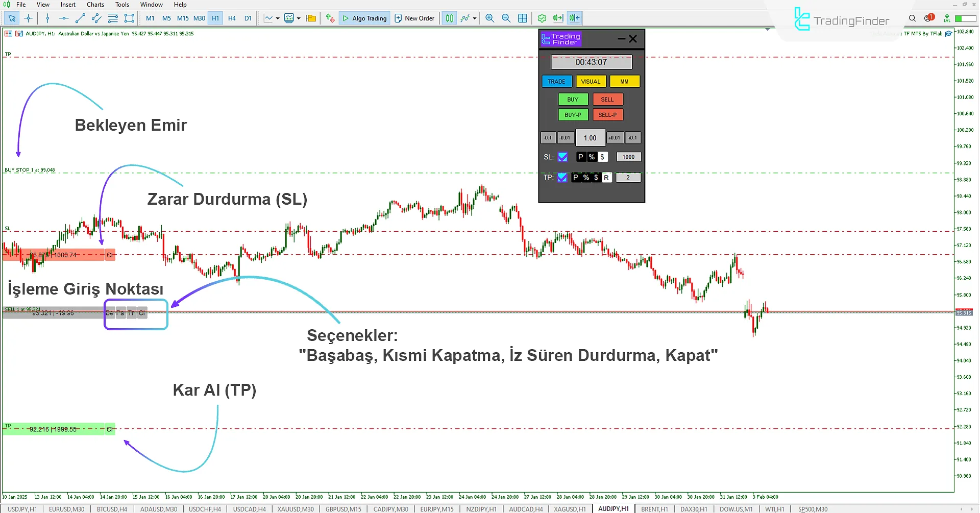Open the indicator templates dropdown arrow

[x=299, y=18]
